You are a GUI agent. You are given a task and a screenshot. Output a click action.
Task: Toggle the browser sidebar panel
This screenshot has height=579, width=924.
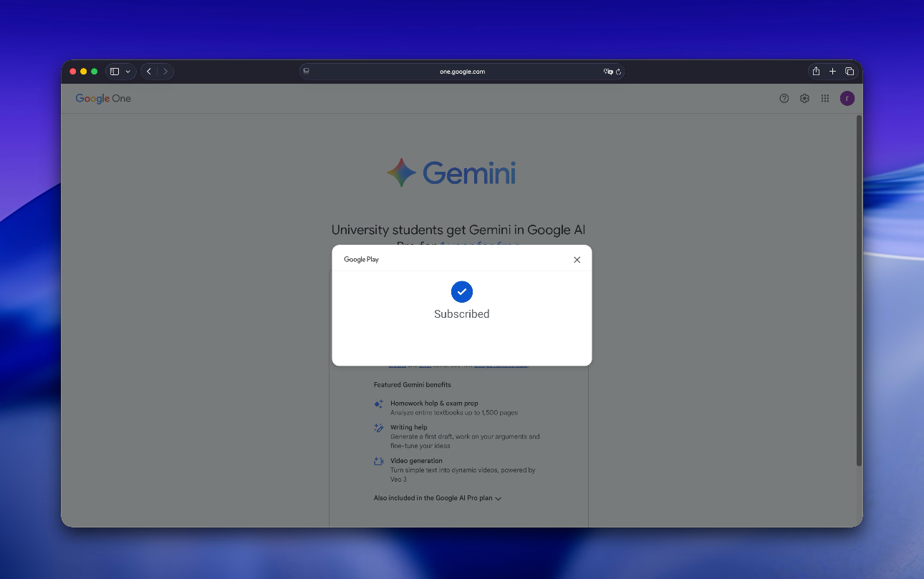point(114,72)
